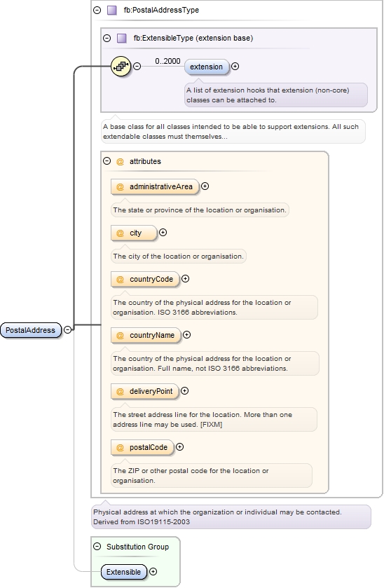The height and width of the screenshot is (588, 384).
Task: Expand the countryCode attribute details
Action: tap(185, 279)
